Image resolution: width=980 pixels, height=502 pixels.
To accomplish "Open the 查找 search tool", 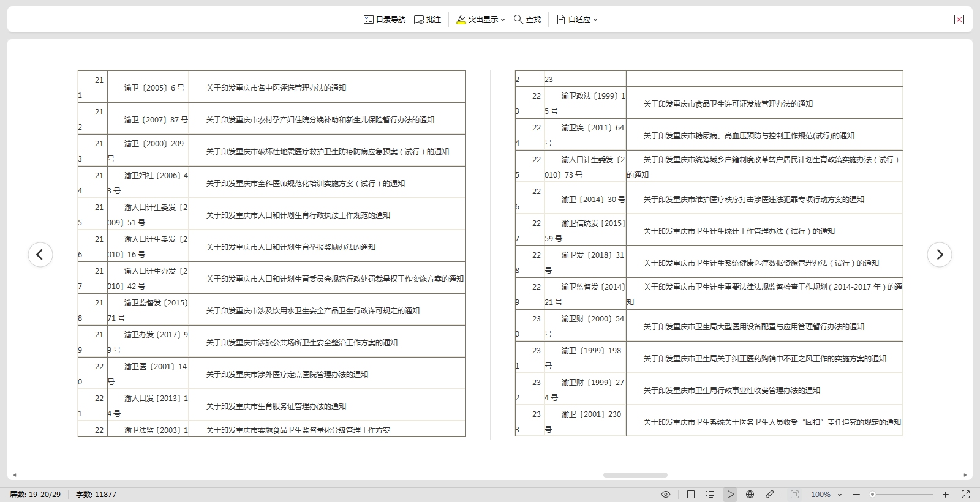I will [527, 20].
